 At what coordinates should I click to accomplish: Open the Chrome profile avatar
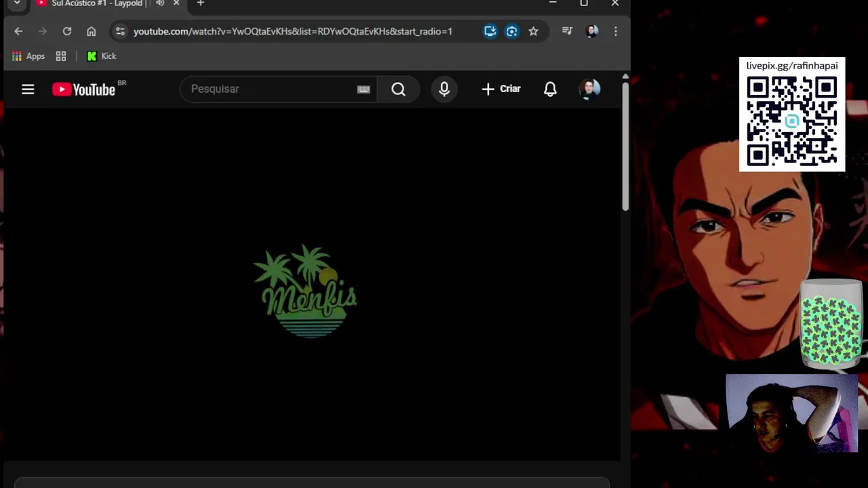(x=592, y=31)
